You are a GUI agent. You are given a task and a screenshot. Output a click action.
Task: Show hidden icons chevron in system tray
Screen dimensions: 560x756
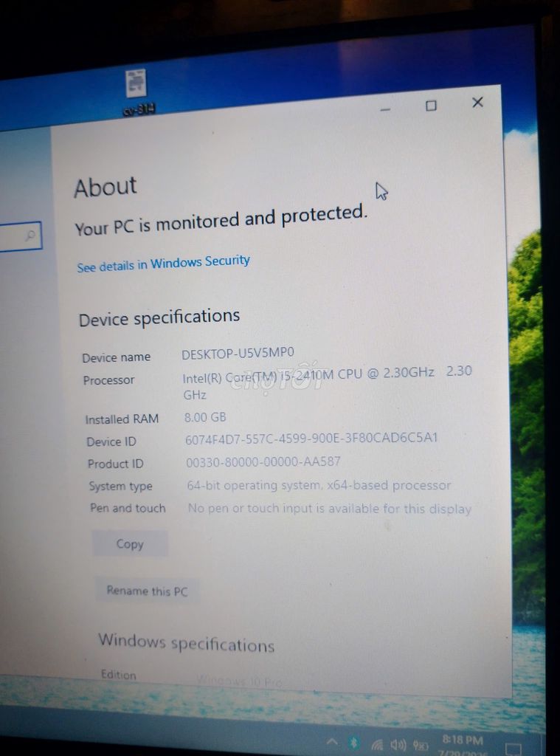(333, 741)
